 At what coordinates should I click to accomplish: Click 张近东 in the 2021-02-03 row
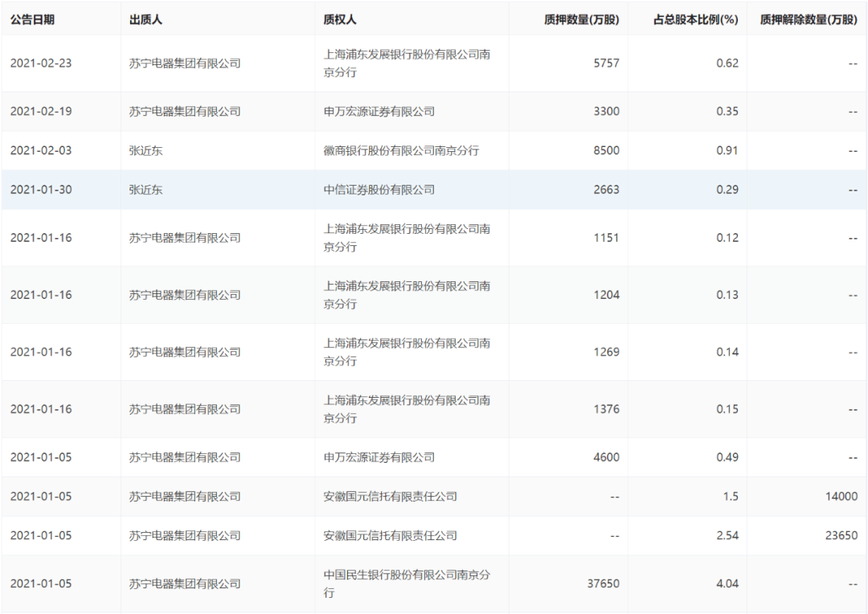coord(145,151)
